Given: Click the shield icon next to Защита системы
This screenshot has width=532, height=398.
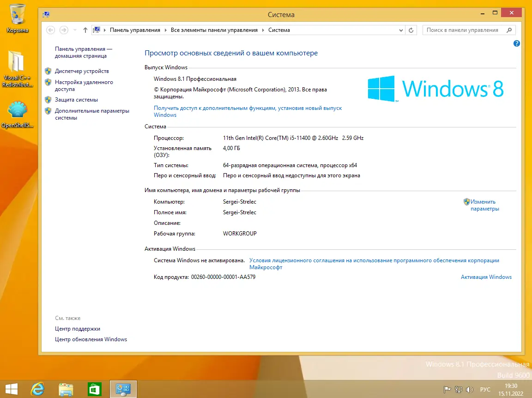Looking at the screenshot, I should pos(48,100).
